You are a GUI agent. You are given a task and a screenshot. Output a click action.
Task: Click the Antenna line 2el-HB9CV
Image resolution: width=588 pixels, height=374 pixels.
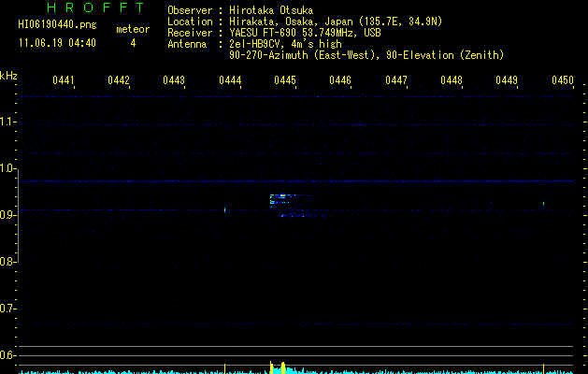click(x=285, y=44)
